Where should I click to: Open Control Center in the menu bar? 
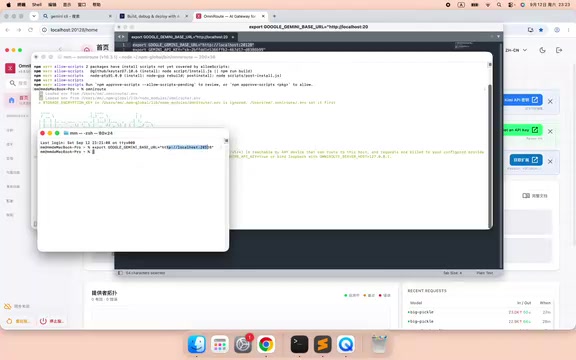pos(511,5)
